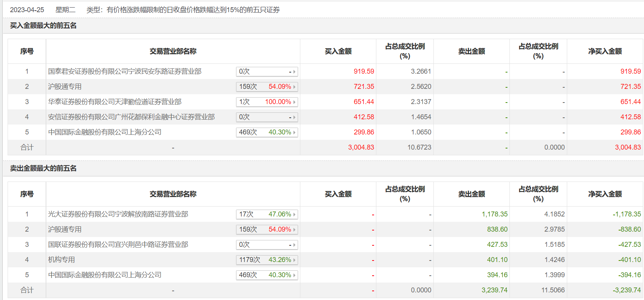
Task: Open the 机构专用 seat link
Action: (62, 260)
